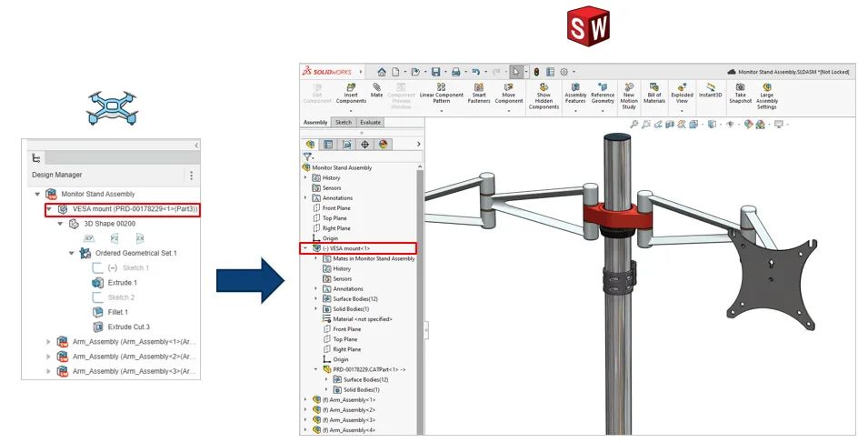Open Exploded View dropdown arrow
This screenshot has width=868, height=443.
(x=682, y=110)
